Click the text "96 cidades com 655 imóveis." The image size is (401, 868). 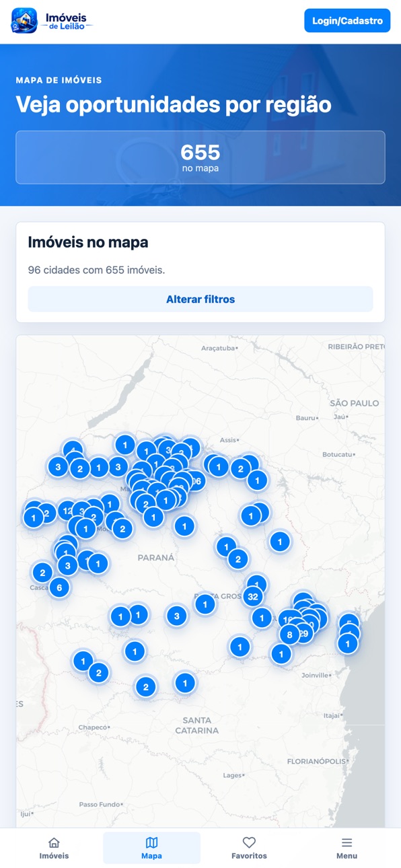tap(96, 270)
